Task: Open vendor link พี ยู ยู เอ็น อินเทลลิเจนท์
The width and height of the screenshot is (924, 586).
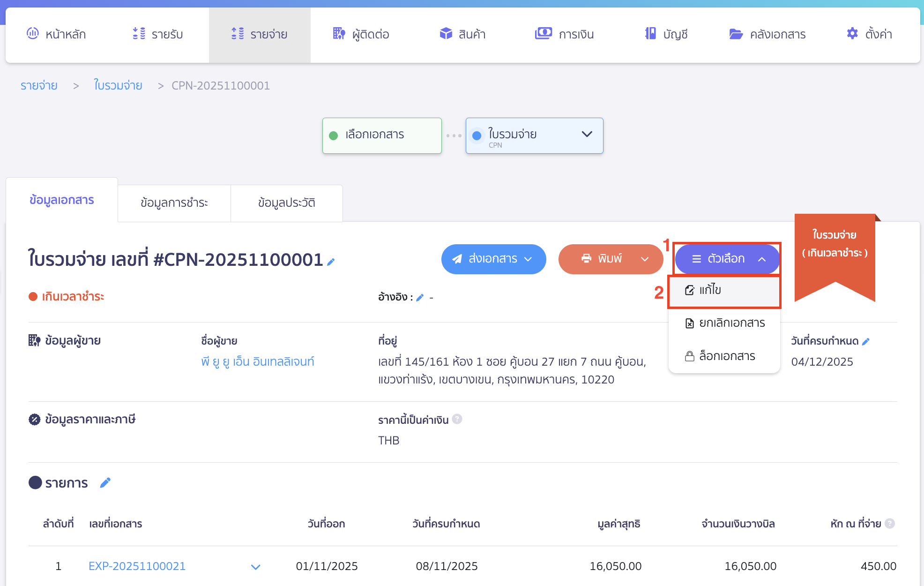Action: 258,361
